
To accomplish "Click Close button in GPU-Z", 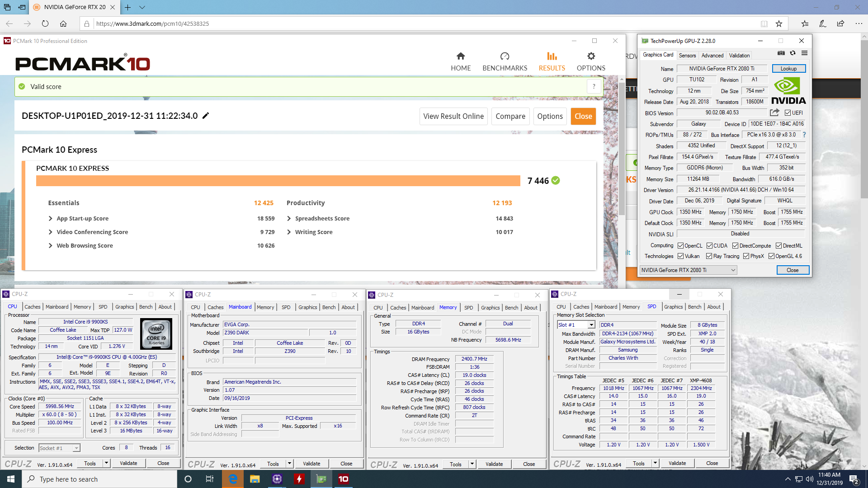I will click(x=793, y=270).
